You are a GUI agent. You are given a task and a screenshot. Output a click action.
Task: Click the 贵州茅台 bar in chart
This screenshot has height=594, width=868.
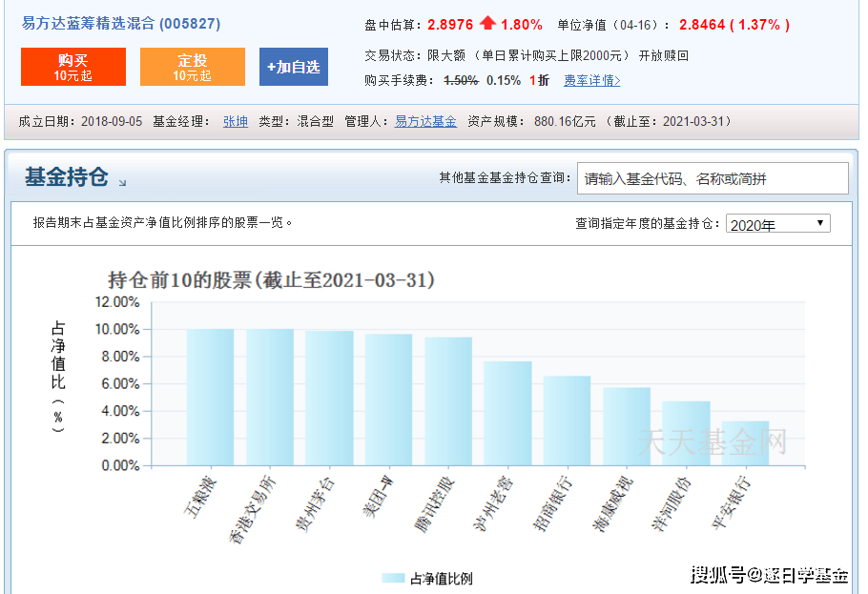[x=329, y=398]
